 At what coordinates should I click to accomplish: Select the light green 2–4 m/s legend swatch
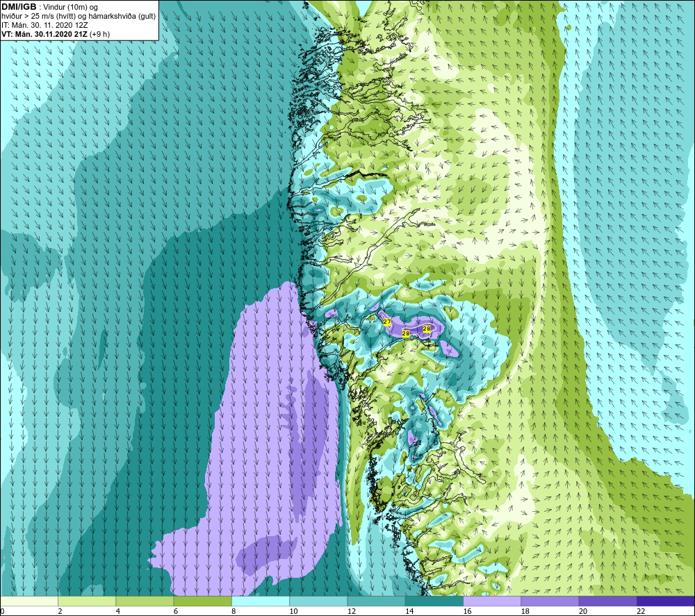(x=87, y=601)
